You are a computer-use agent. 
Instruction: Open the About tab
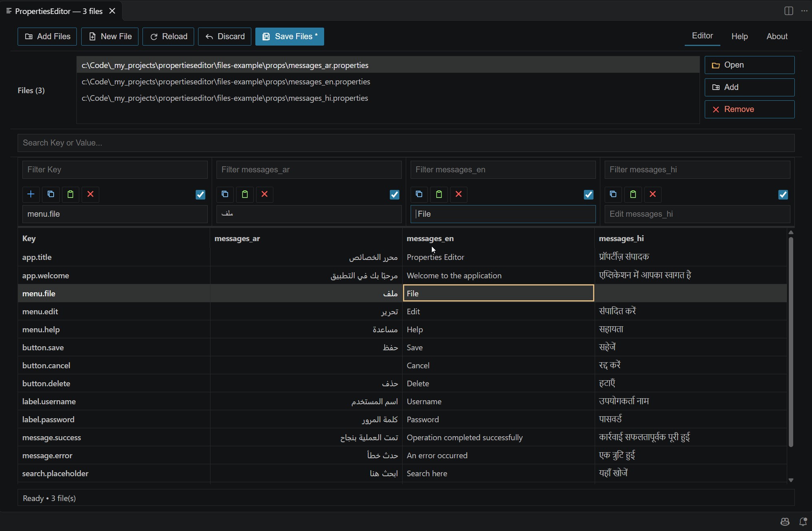[777, 36]
